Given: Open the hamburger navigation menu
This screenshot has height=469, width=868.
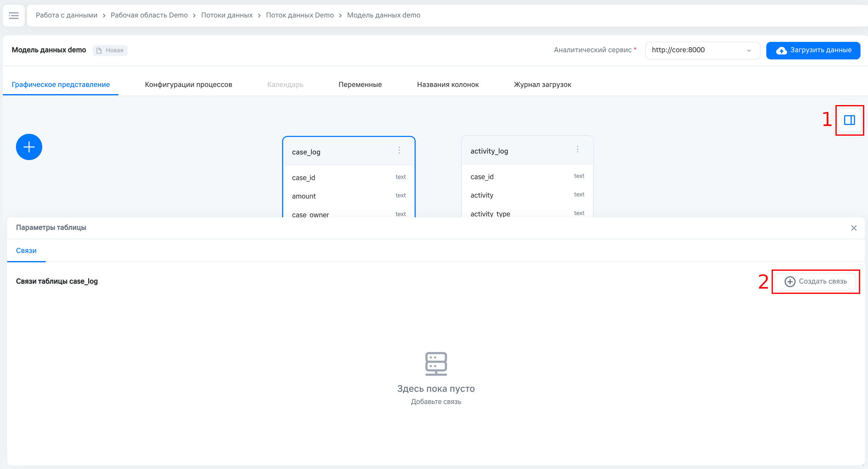Looking at the screenshot, I should [x=14, y=16].
